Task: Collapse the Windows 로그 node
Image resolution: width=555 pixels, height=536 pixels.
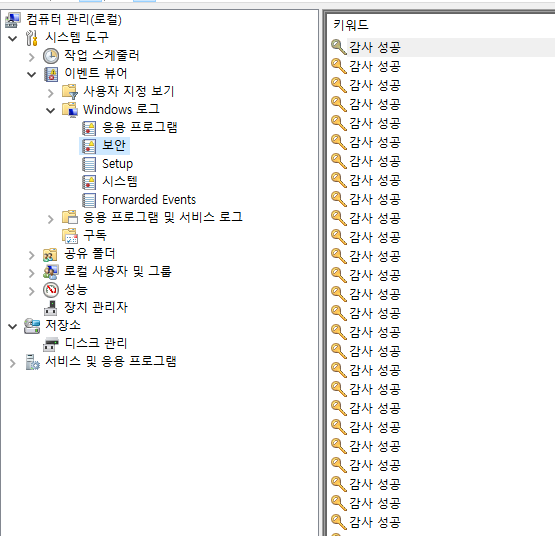Action: coord(51,110)
